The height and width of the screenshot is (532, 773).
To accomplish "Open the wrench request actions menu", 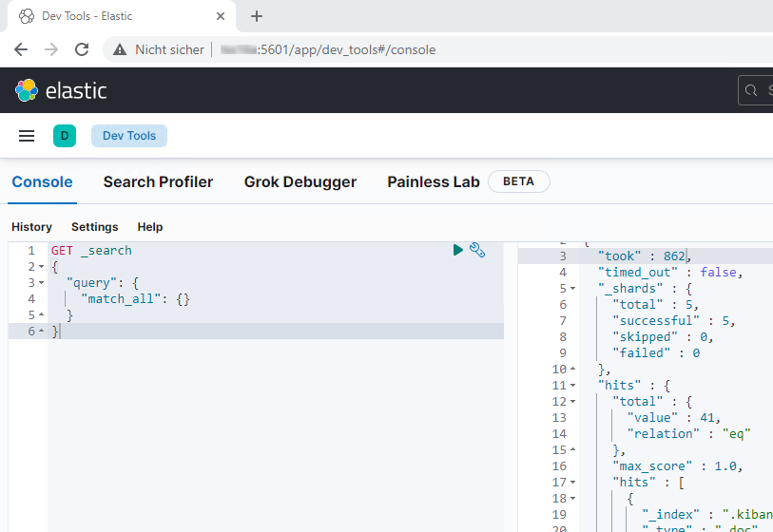I will (x=477, y=250).
